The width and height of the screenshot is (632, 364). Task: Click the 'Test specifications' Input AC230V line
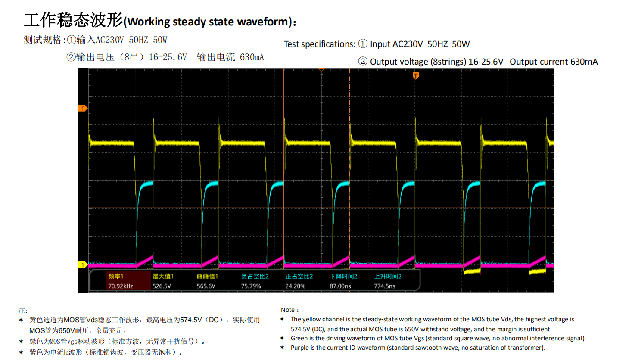tap(377, 44)
